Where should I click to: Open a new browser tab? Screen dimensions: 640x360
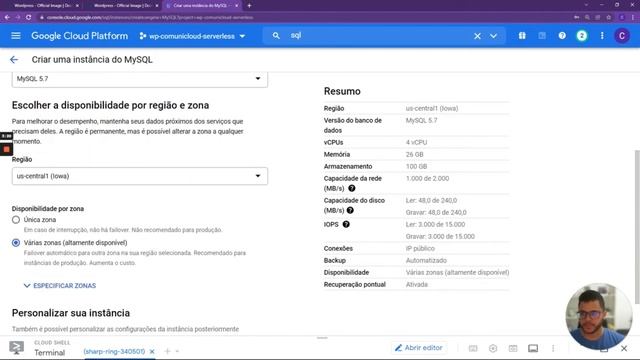pos(249,6)
